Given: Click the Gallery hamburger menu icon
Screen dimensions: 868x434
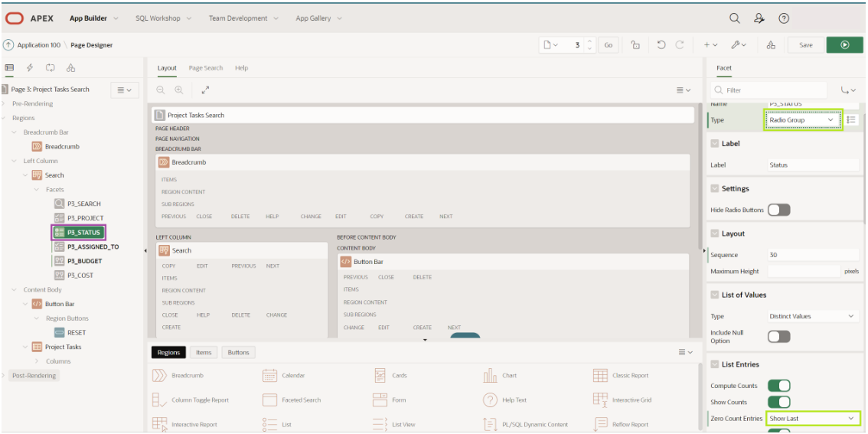Looking at the screenshot, I should pos(685,352).
